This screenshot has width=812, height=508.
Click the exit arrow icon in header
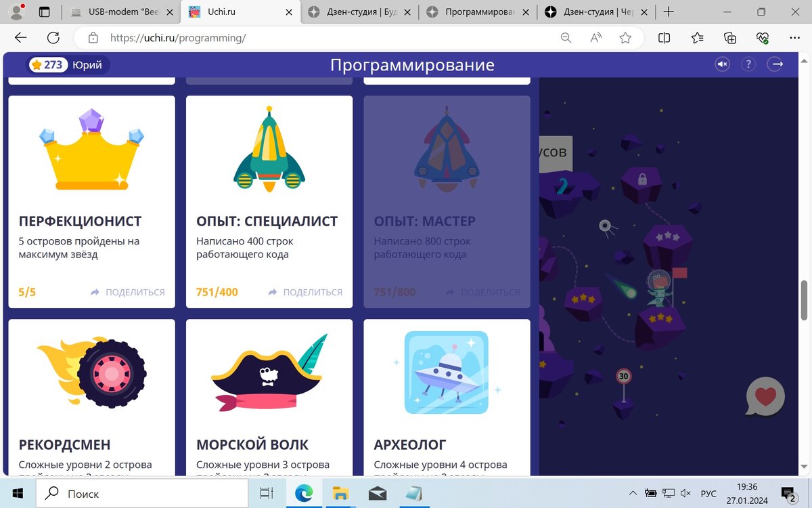click(775, 64)
